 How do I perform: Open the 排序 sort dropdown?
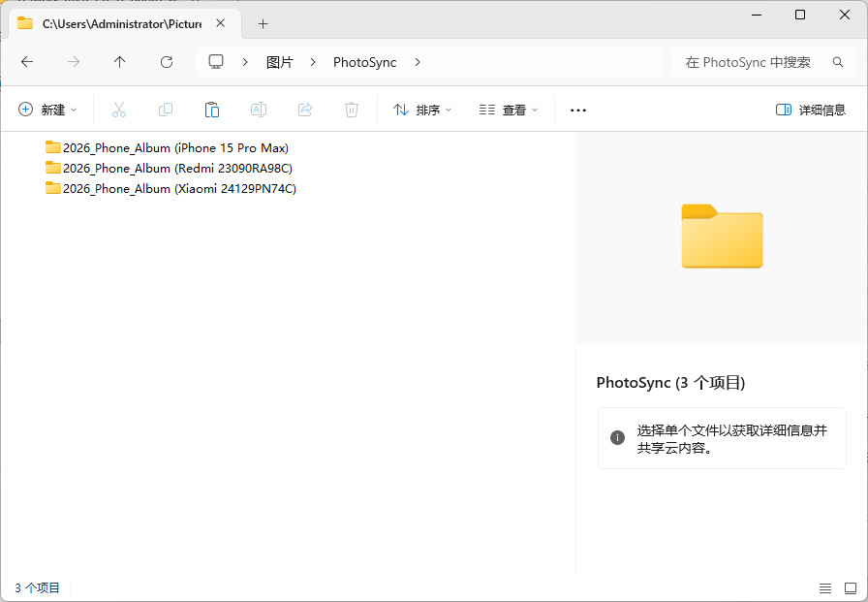tap(422, 110)
